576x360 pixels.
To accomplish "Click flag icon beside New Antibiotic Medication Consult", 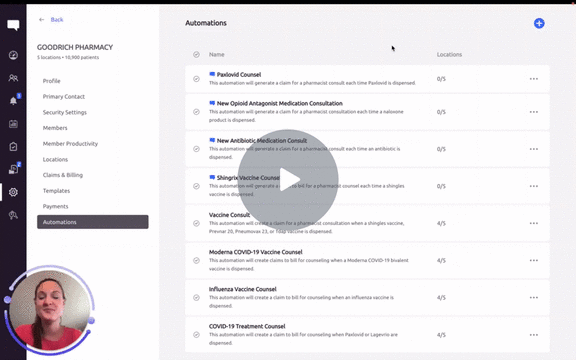I will 212,140.
